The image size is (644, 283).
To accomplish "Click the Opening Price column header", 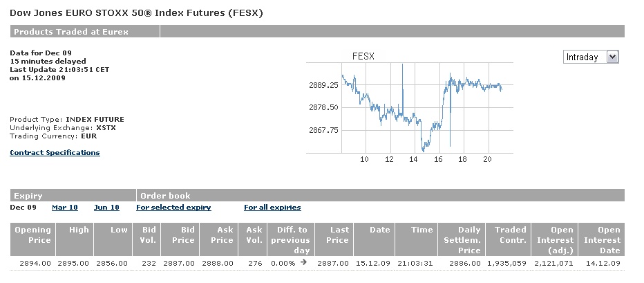I will click(33, 235).
